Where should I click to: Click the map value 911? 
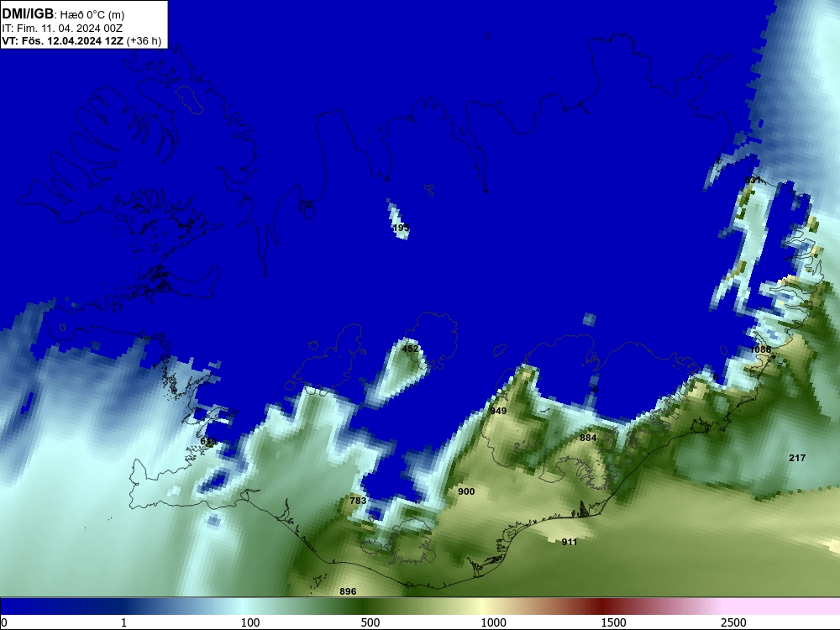pos(570,542)
